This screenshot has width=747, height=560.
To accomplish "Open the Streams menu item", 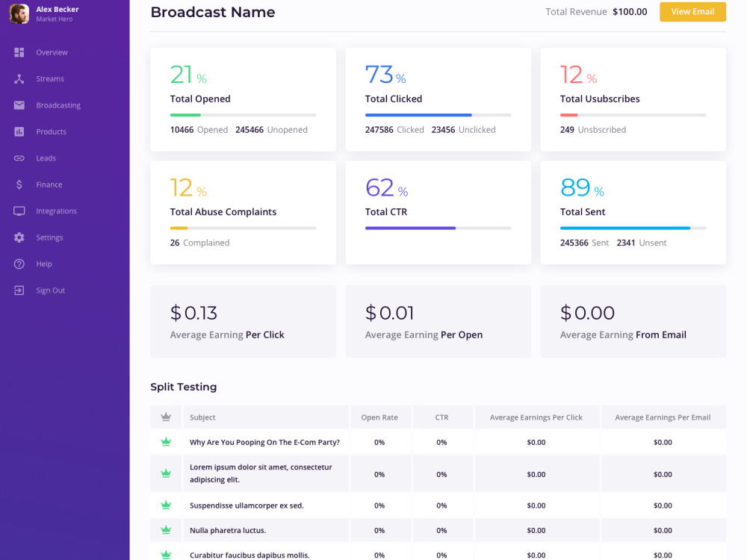I will click(x=49, y=79).
